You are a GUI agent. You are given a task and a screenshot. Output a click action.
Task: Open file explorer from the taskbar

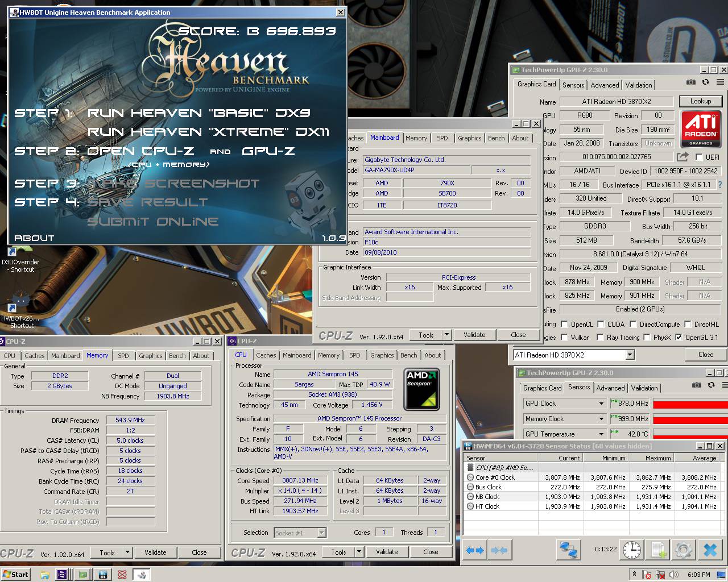(x=44, y=575)
